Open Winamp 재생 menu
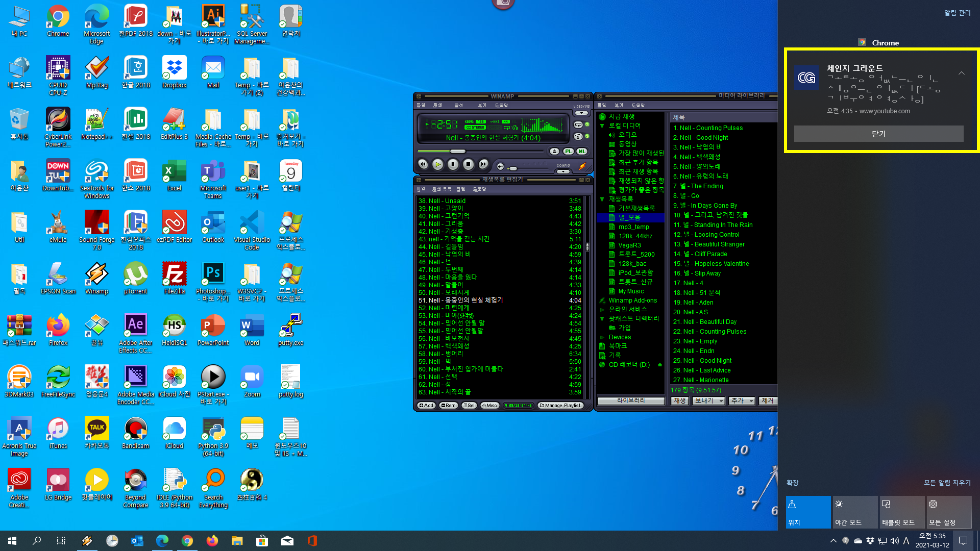The width and height of the screenshot is (980, 551). coord(437,105)
